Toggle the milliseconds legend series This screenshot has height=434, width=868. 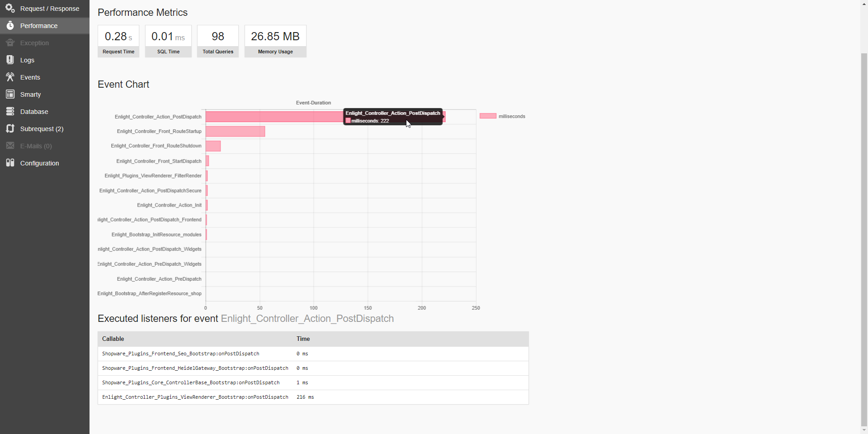click(x=502, y=116)
